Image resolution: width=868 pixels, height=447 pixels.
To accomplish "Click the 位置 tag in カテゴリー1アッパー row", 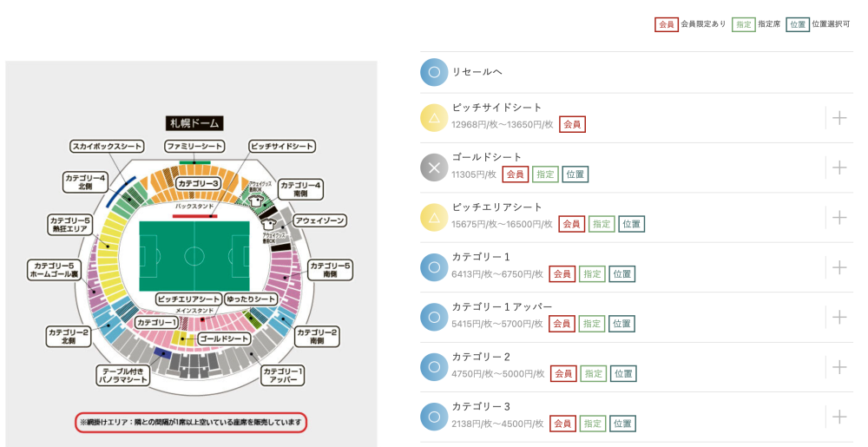I will [x=621, y=324].
